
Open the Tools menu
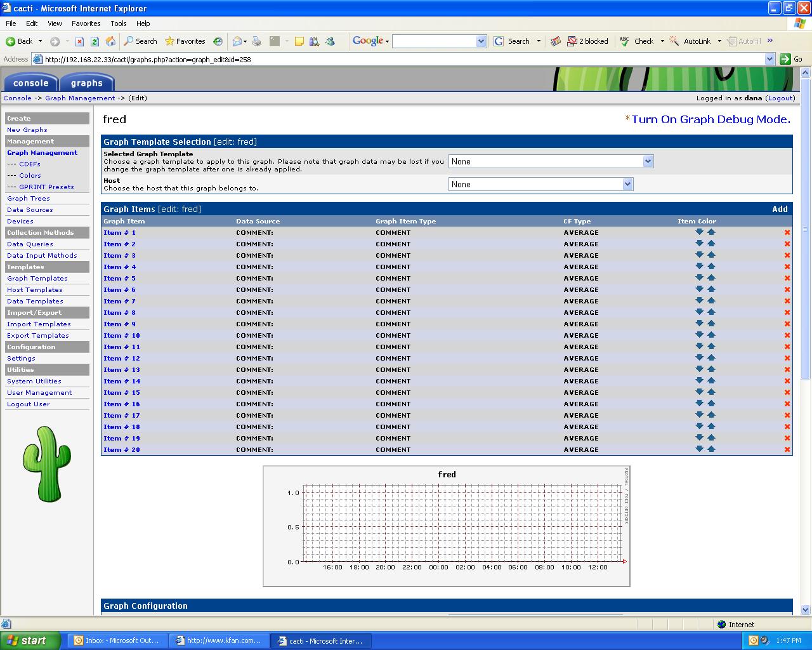119,23
